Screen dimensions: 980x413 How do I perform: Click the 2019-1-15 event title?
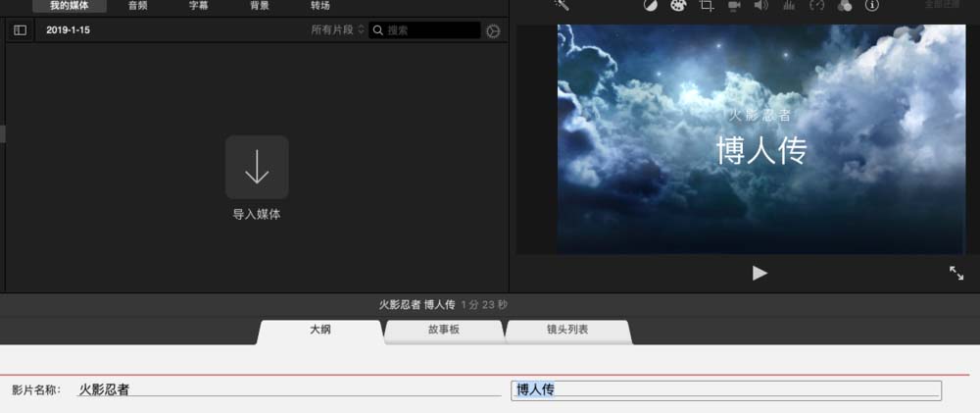click(69, 30)
